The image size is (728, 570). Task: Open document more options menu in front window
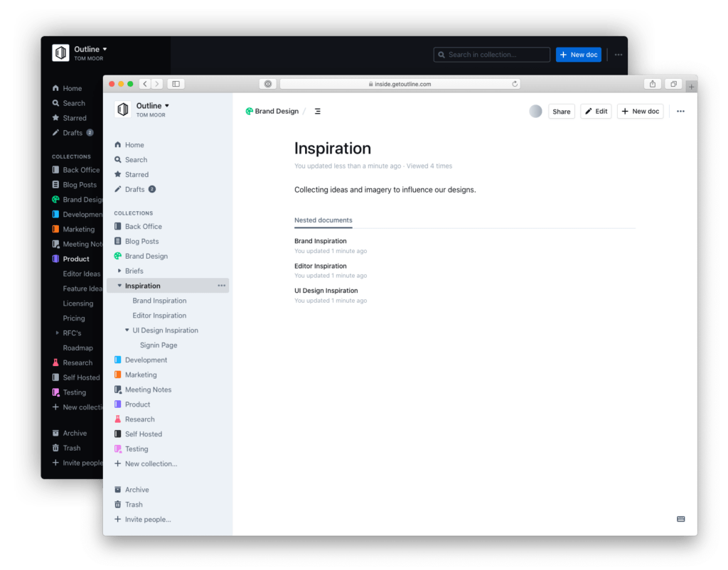point(680,112)
